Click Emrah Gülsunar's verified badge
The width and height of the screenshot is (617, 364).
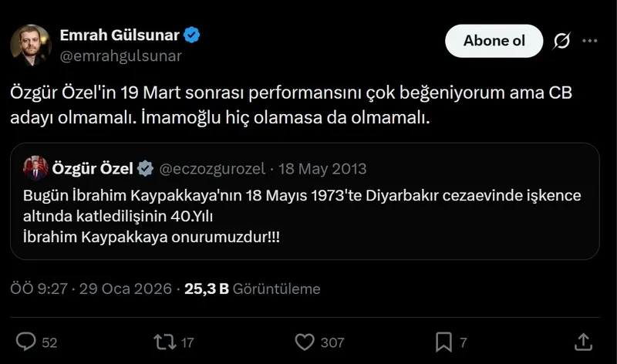[x=193, y=35]
